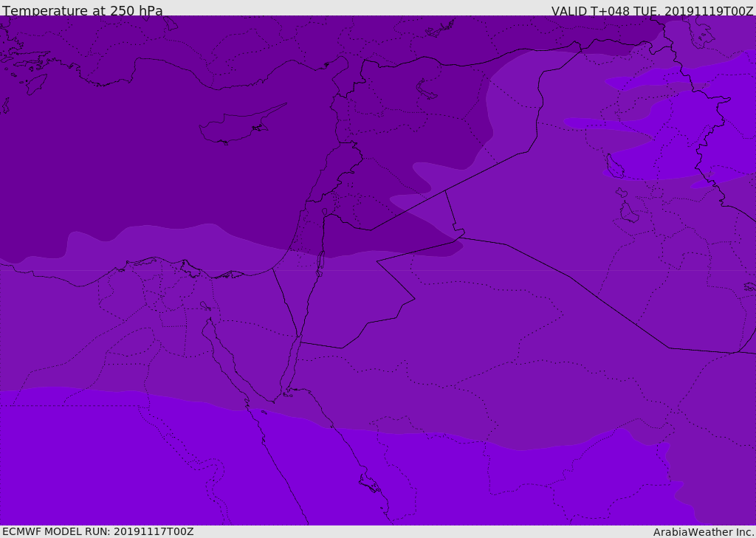Click the open Mediterranean Sea west of Cyprus
This screenshot has height=538, width=756.
[111, 148]
